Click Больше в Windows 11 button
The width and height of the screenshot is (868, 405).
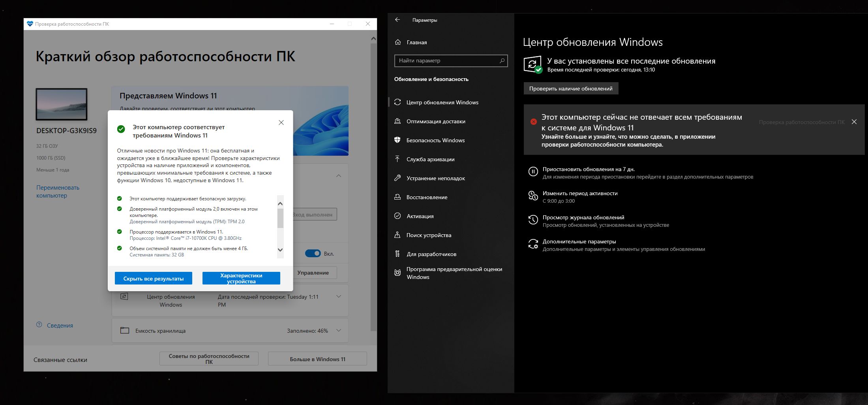317,359
